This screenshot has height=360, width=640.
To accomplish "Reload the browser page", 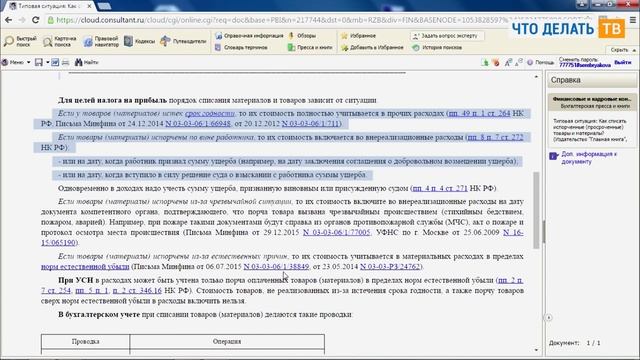I will click(x=36, y=20).
